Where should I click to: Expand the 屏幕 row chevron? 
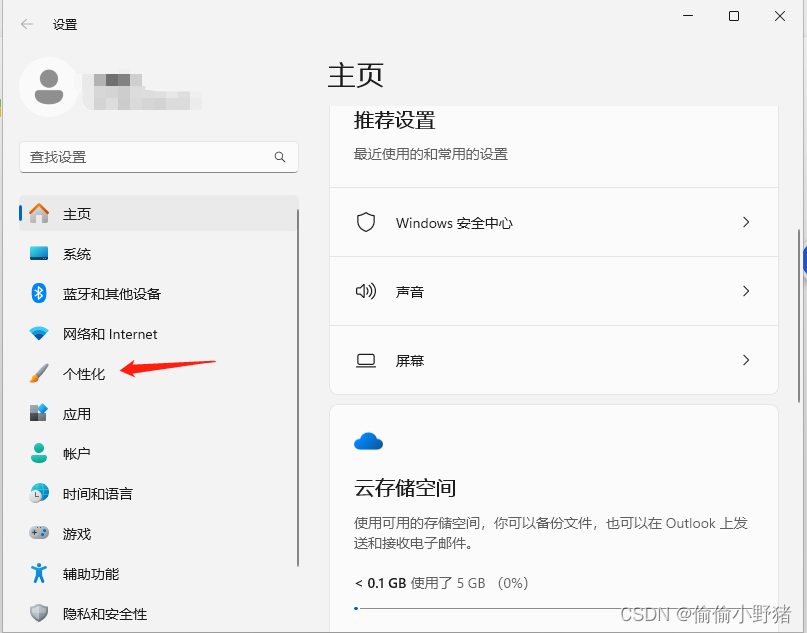(x=746, y=360)
